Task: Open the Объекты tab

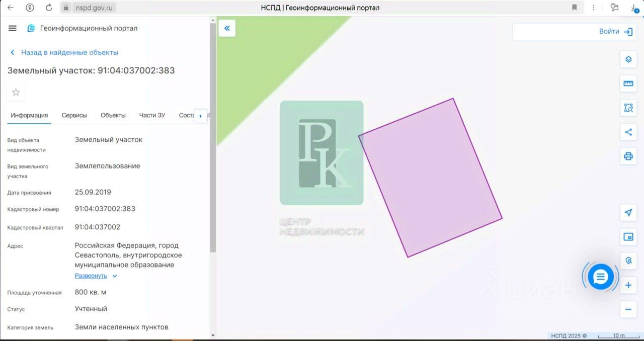Action: [x=113, y=115]
